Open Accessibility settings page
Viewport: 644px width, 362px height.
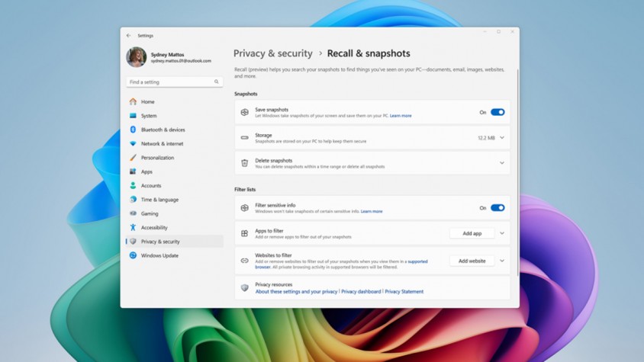click(x=175, y=227)
